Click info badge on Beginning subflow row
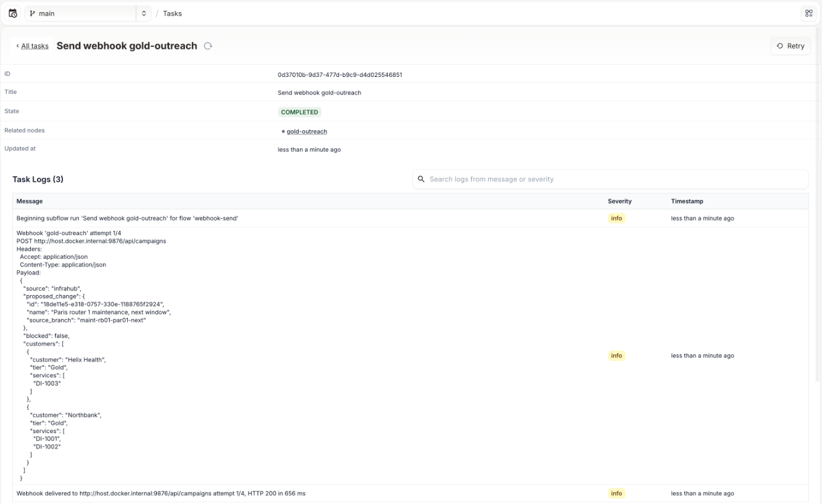This screenshot has width=822, height=504. pos(616,218)
